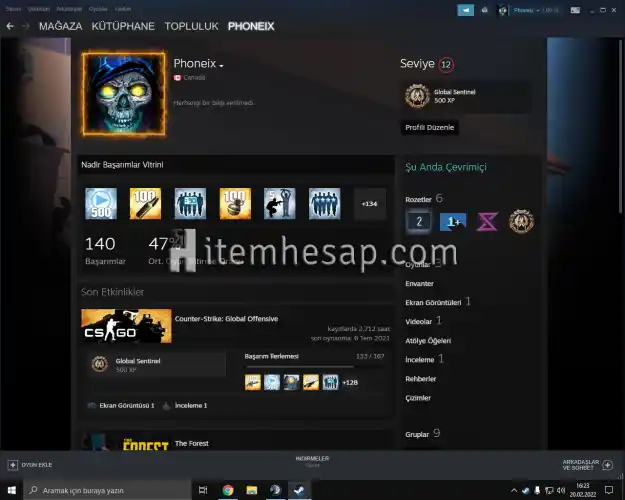Screen dimensions: 625x500
Task: Switch to the KÜTÜPHANE tab
Action: 124,26
